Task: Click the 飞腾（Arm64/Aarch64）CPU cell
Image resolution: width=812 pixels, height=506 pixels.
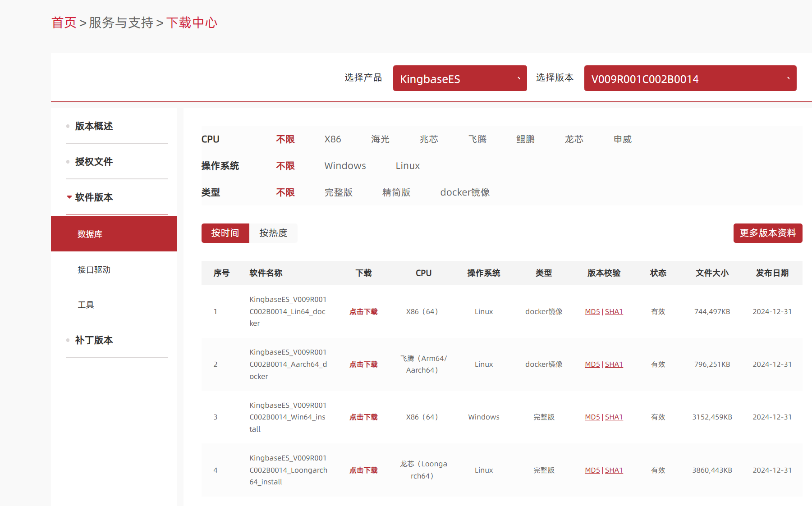Action: click(423, 364)
